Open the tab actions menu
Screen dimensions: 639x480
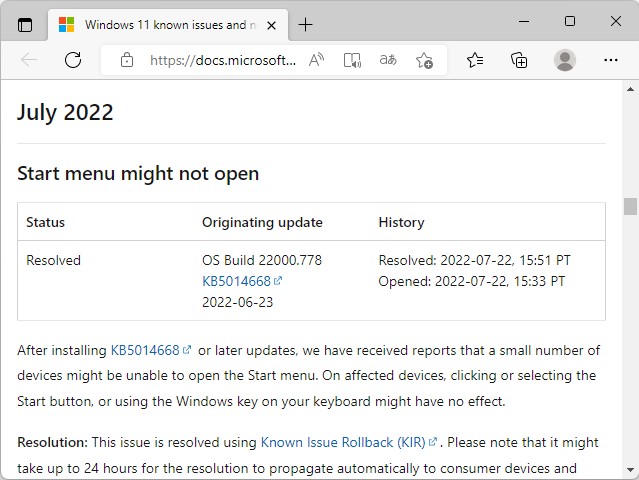(25, 25)
